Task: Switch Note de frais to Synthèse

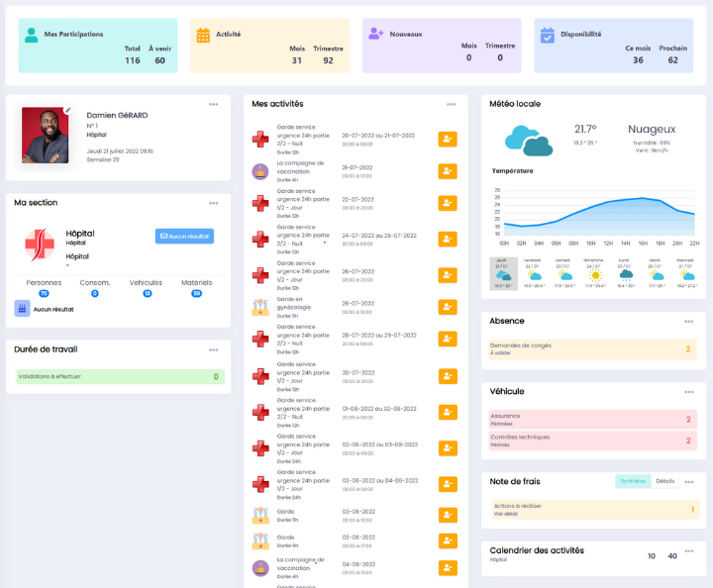Action: 633,481
